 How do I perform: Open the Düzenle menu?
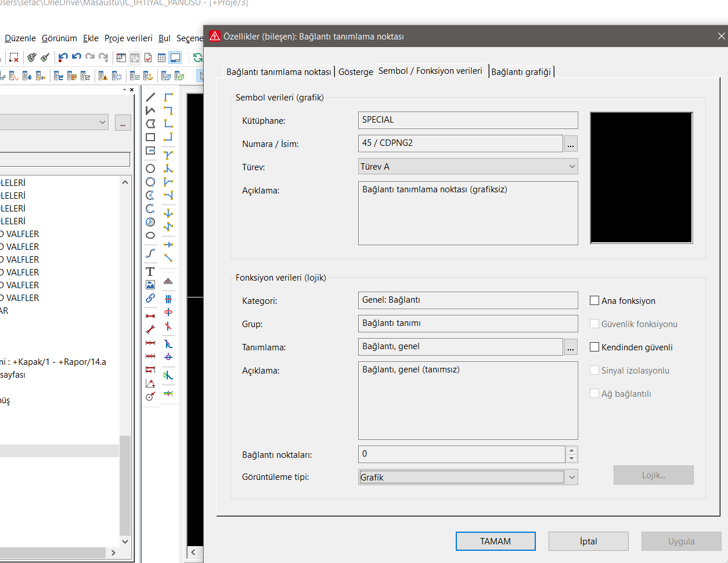coord(20,38)
